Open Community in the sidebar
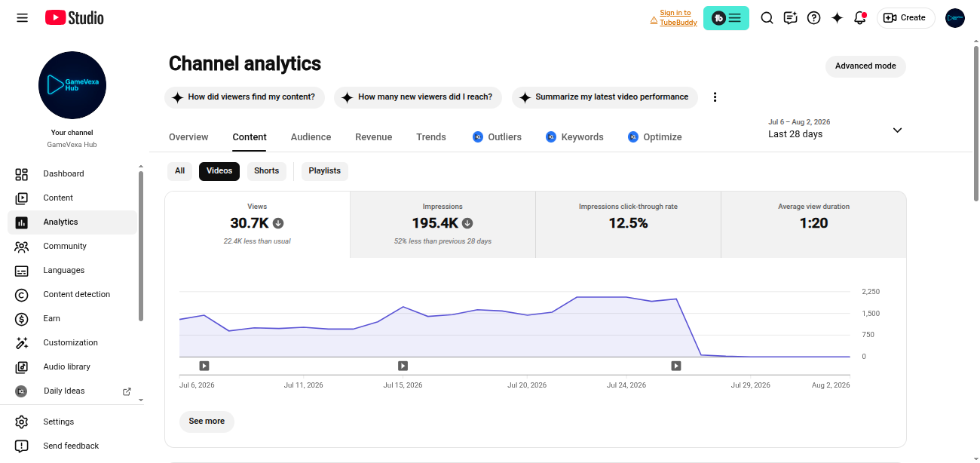980x463 pixels. 72,247
